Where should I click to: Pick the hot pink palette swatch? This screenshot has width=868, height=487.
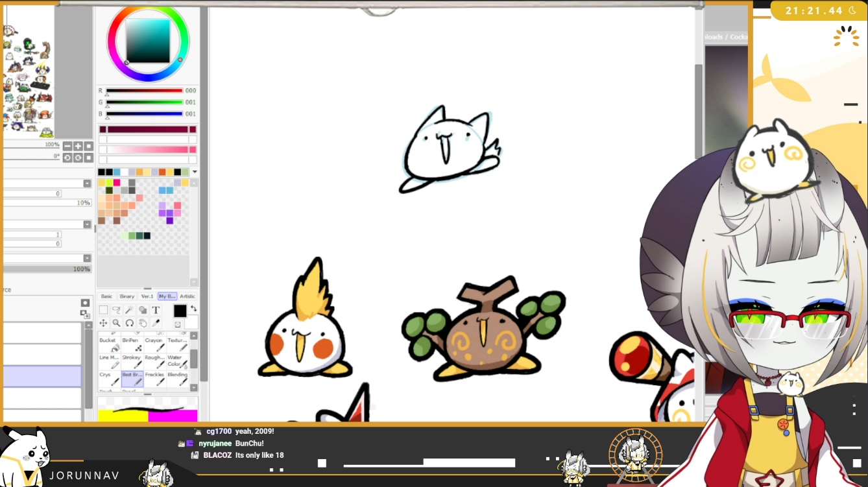117,183
